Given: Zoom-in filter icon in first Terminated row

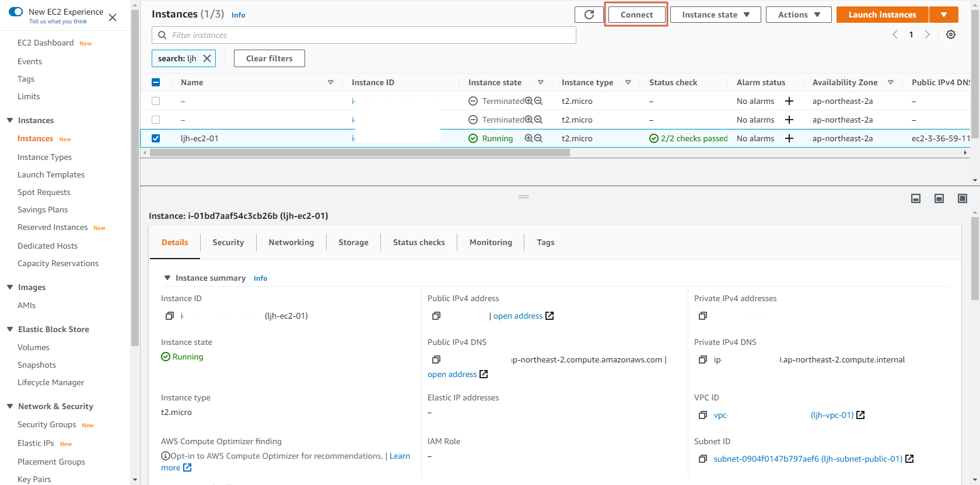Looking at the screenshot, I should [528, 101].
